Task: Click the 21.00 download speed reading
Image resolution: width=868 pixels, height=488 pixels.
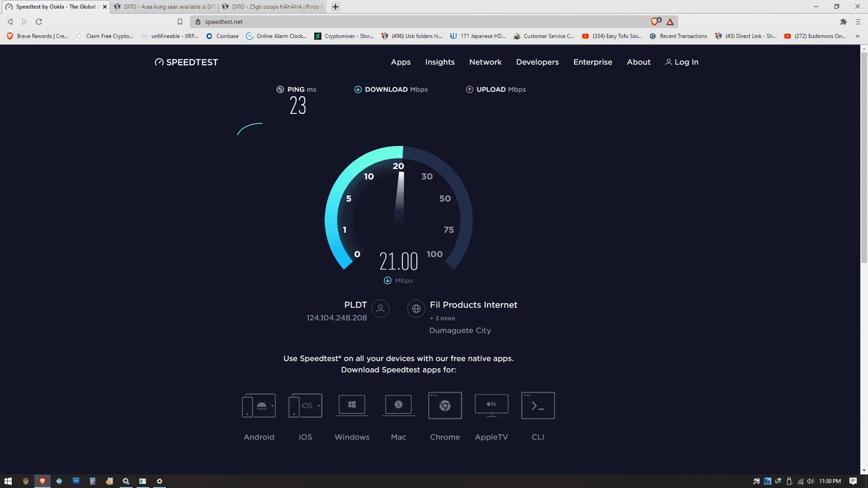Action: coord(398,261)
